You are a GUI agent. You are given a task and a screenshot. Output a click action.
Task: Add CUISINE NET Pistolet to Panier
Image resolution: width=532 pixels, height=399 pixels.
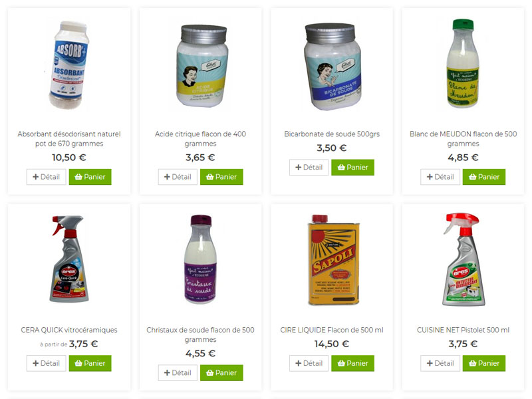[x=484, y=363]
